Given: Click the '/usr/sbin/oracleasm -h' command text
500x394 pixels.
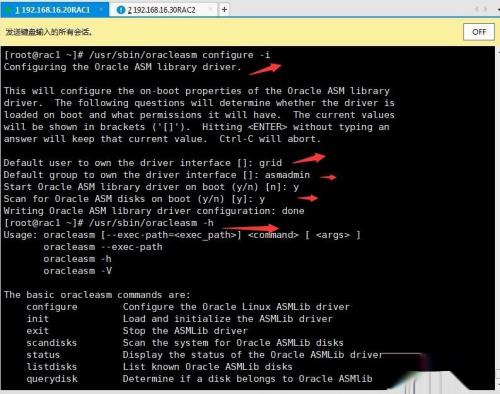Looking at the screenshot, I should pos(151,223).
